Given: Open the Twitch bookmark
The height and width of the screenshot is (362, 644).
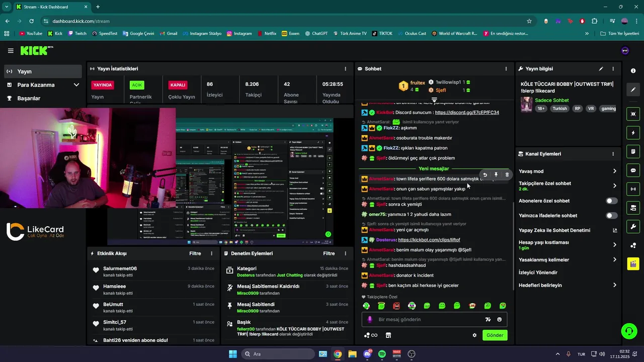Looking at the screenshot, I should pos(77,34).
